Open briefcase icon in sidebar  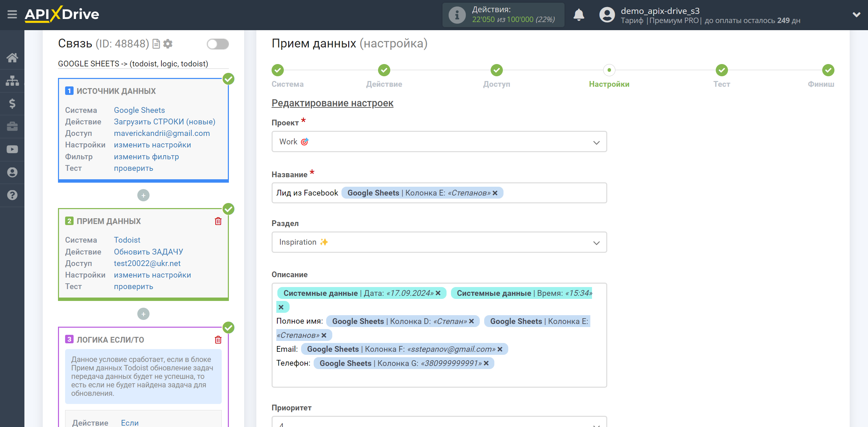click(x=12, y=126)
